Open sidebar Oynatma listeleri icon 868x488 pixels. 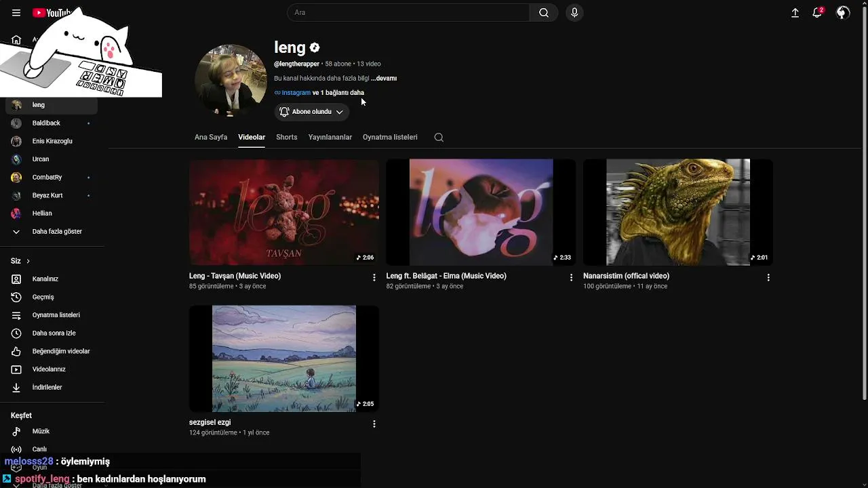pyautogui.click(x=16, y=315)
